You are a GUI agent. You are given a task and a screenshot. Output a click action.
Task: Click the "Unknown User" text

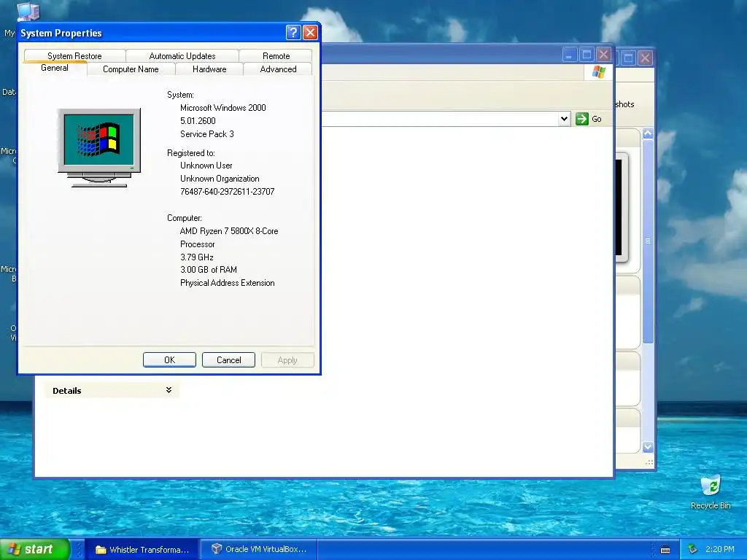pyautogui.click(x=206, y=166)
